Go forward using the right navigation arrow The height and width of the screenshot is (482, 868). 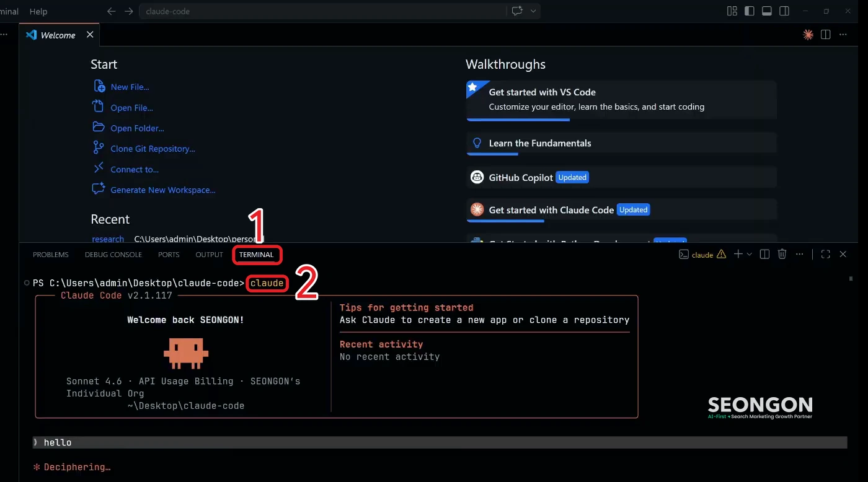(x=128, y=11)
